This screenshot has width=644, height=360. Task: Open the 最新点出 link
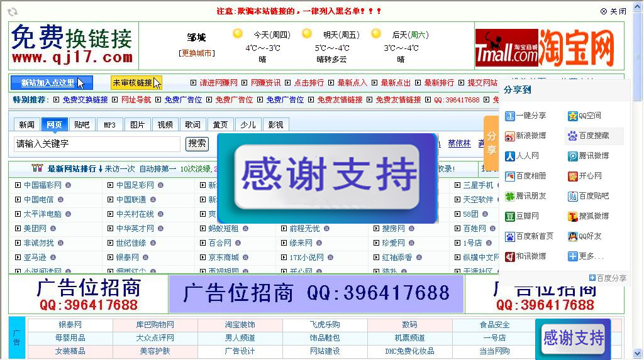396,83
